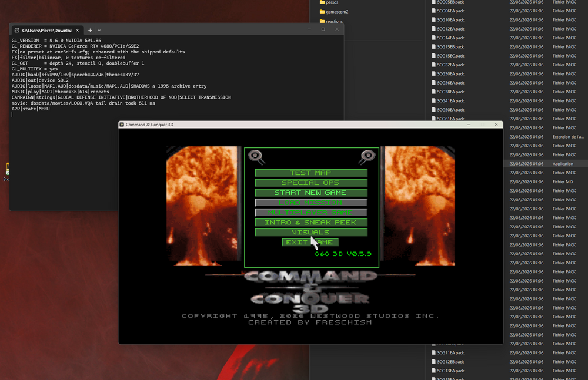588x380 pixels.
Task: Click the TEST MAP menu button
Action: [311, 173]
